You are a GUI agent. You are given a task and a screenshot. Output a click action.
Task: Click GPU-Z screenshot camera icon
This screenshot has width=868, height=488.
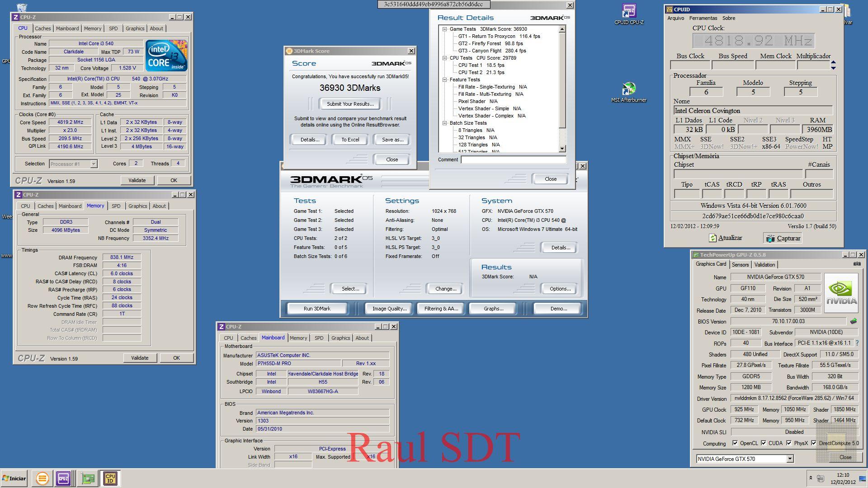[857, 264]
